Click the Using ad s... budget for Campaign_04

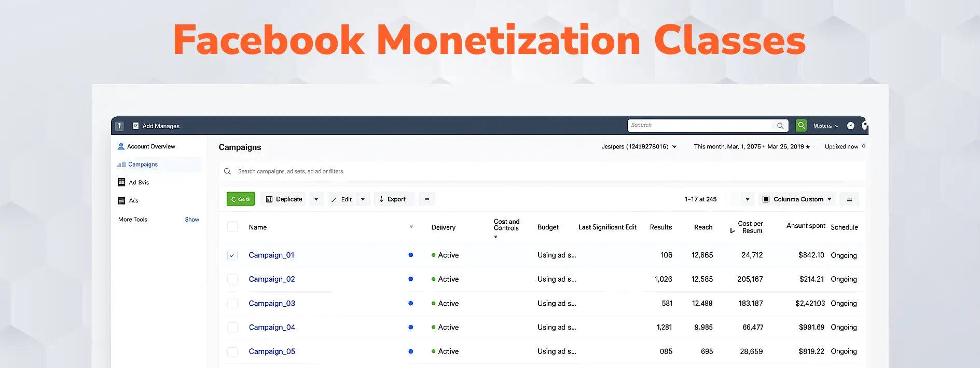(x=557, y=328)
